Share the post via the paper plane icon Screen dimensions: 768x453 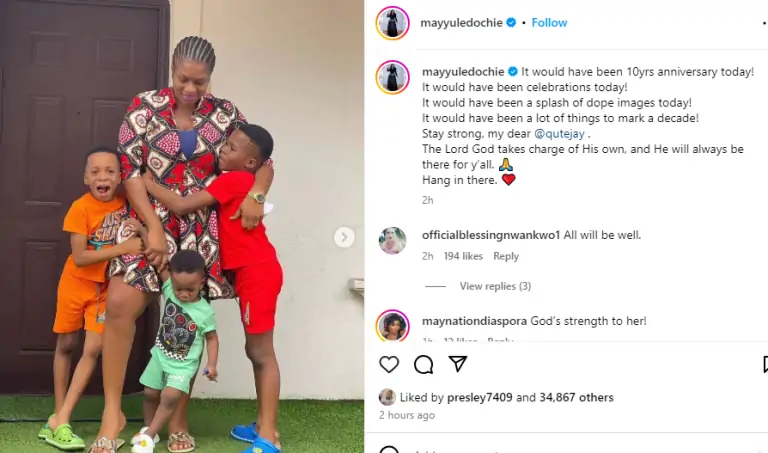pyautogui.click(x=457, y=364)
